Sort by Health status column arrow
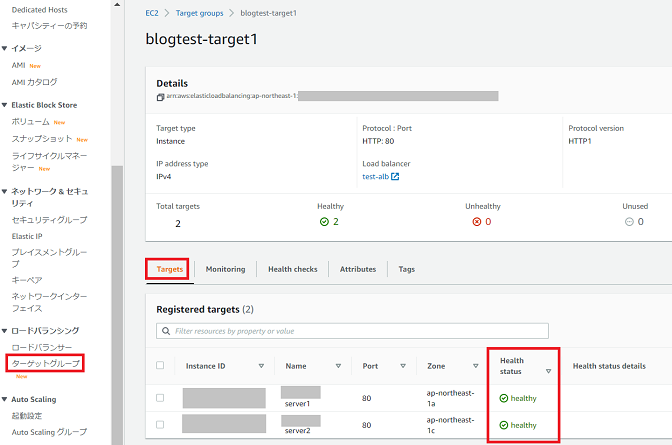 (x=549, y=371)
